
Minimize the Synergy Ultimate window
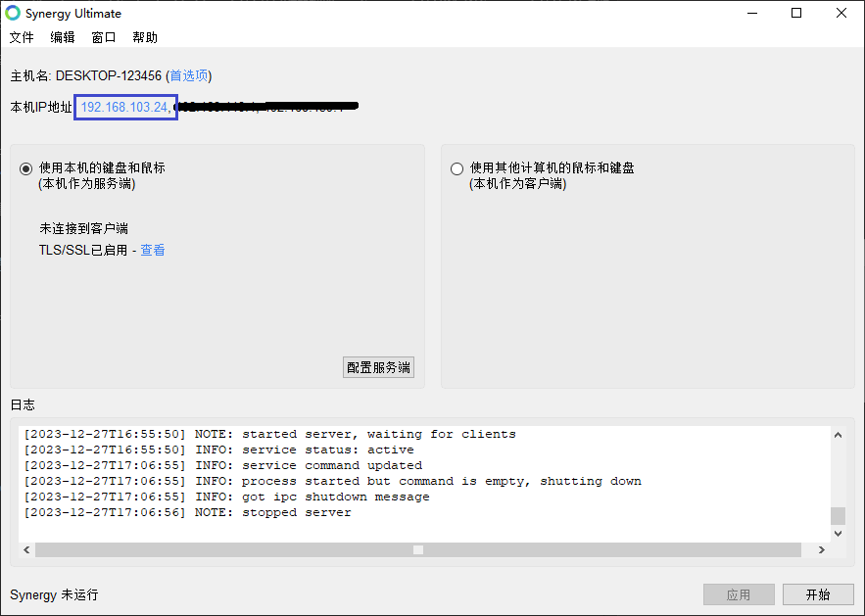752,13
